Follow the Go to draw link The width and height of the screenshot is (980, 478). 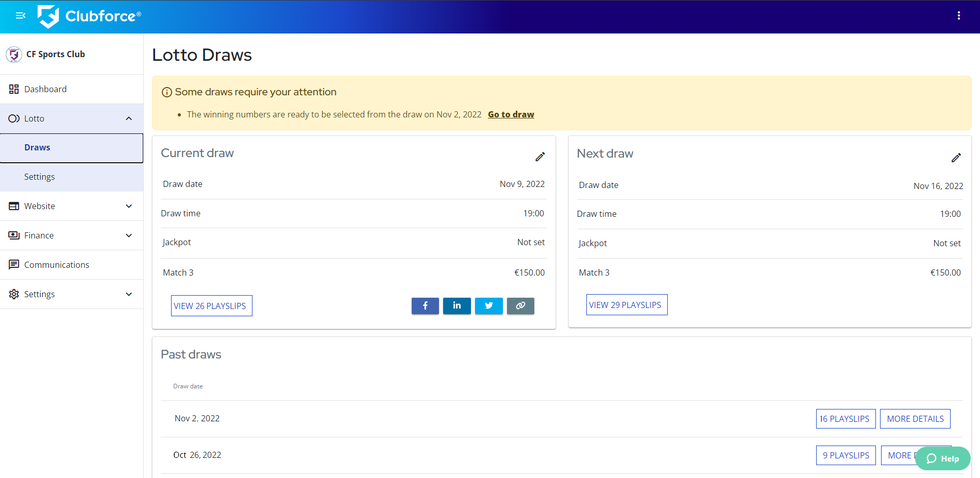coord(511,114)
